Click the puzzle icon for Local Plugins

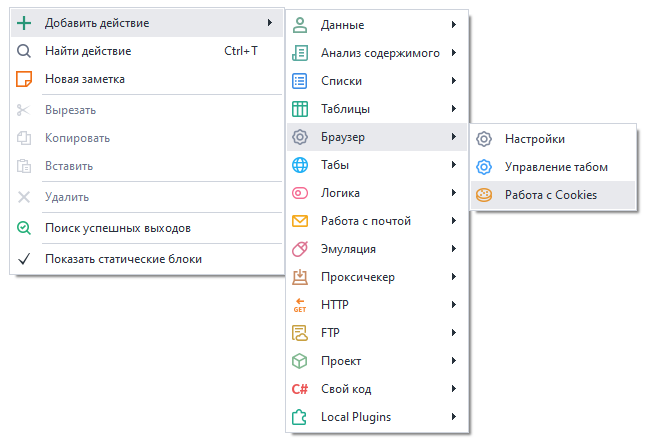pyautogui.click(x=299, y=417)
